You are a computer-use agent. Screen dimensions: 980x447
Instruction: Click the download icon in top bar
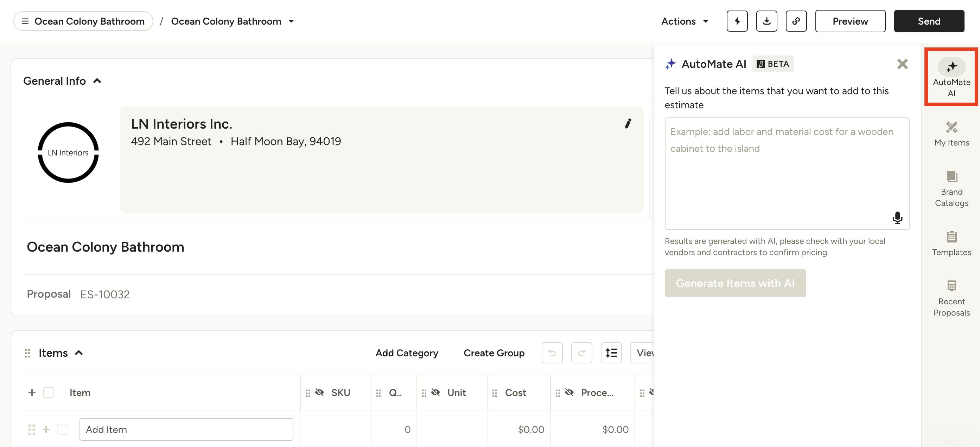coord(766,21)
